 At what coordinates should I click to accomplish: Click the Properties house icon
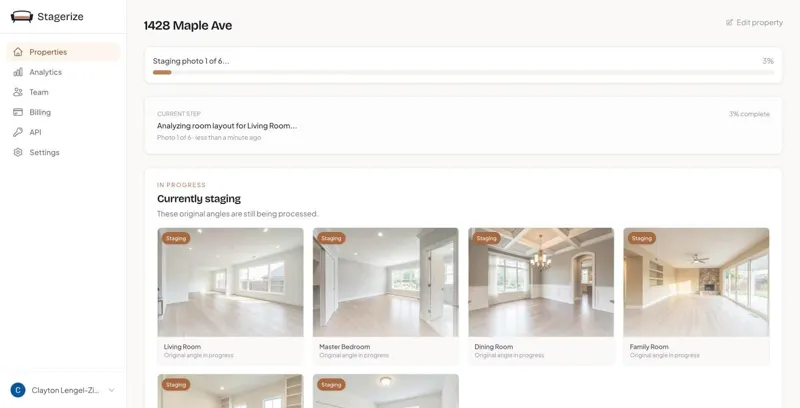tap(18, 52)
